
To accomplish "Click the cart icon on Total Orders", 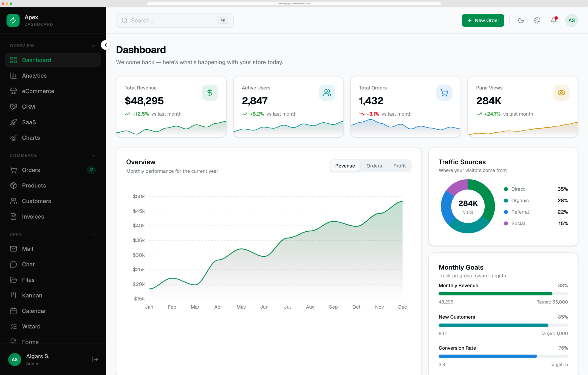I will coord(444,93).
